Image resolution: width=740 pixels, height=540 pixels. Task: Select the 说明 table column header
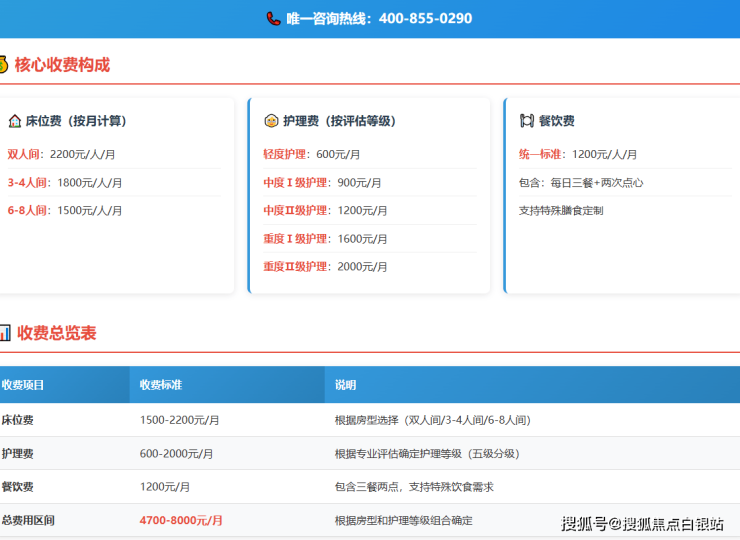tap(345, 385)
